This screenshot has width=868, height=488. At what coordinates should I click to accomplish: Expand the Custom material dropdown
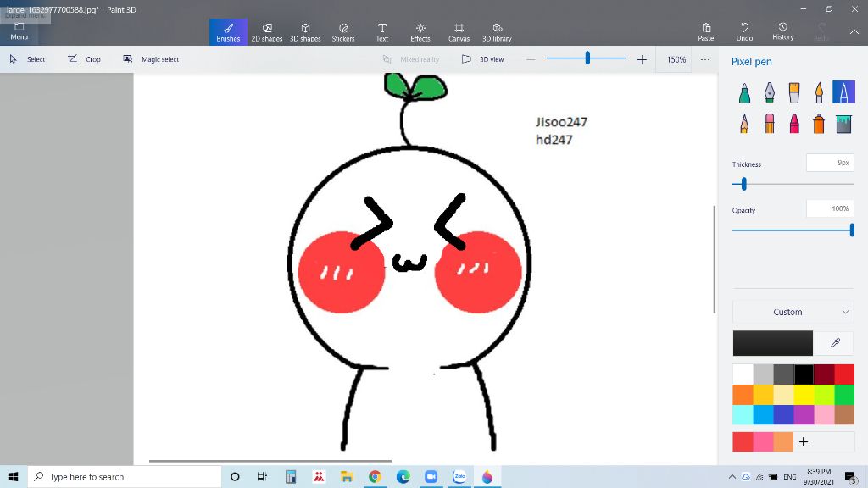click(x=793, y=312)
